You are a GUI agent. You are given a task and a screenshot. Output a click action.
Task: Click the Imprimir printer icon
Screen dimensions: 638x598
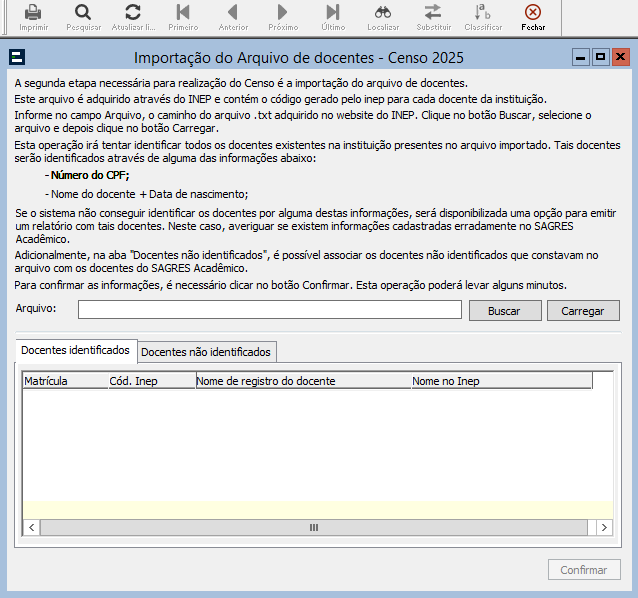(33, 13)
